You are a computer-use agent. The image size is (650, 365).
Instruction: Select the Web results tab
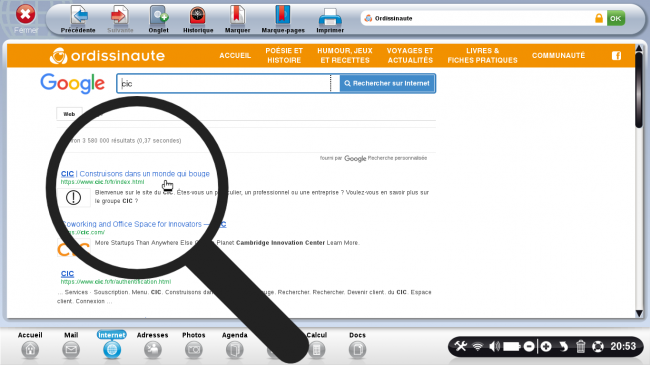[x=69, y=114]
